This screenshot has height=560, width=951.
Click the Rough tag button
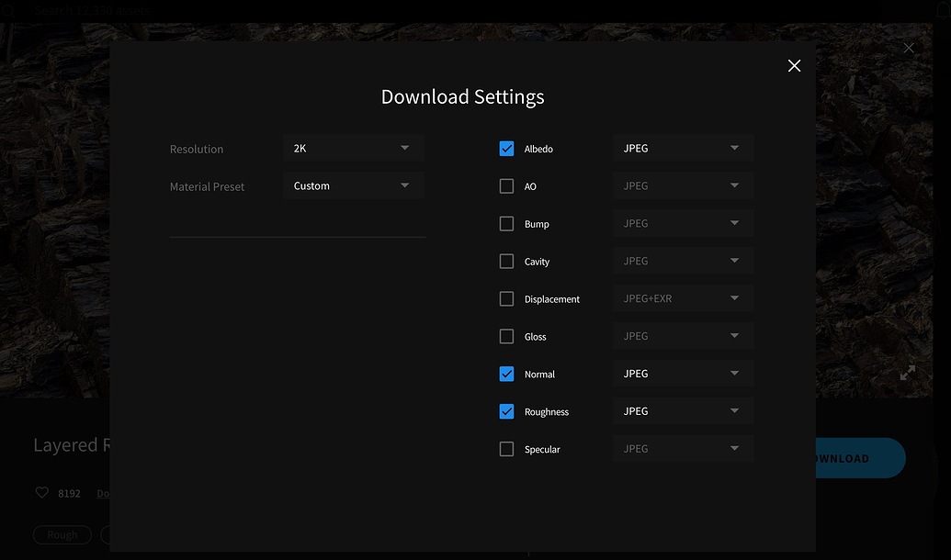(62, 535)
